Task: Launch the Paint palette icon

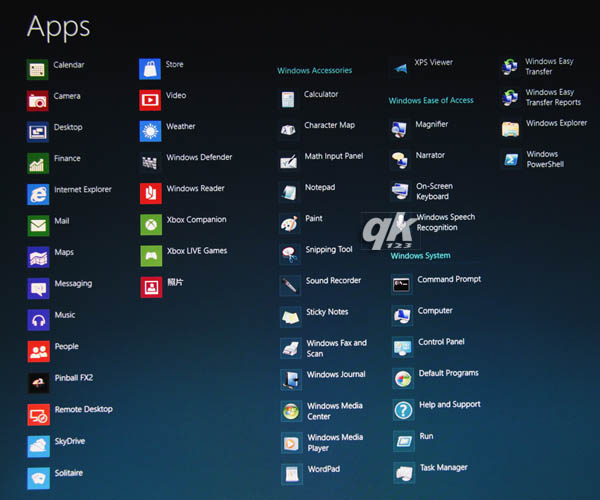Action: click(290, 224)
